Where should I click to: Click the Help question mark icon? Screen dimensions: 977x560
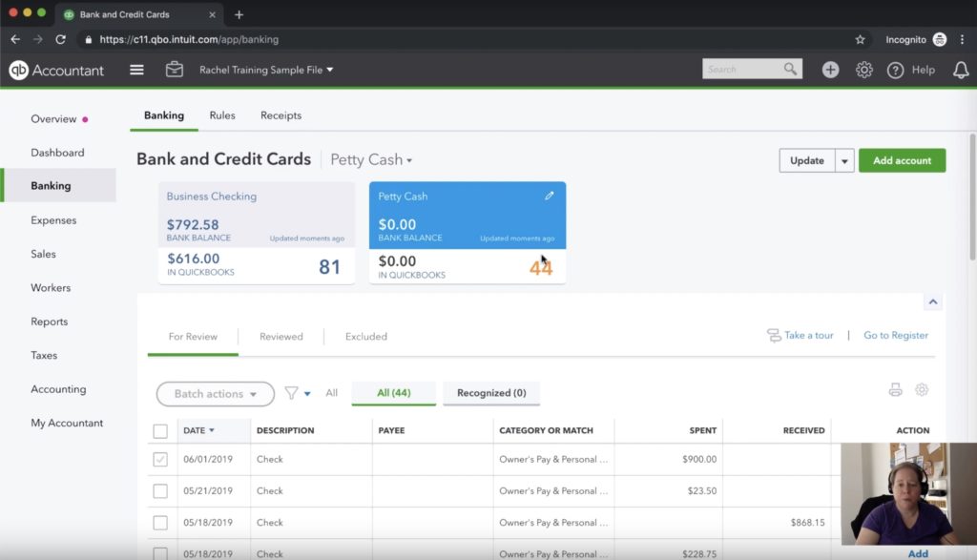895,71
